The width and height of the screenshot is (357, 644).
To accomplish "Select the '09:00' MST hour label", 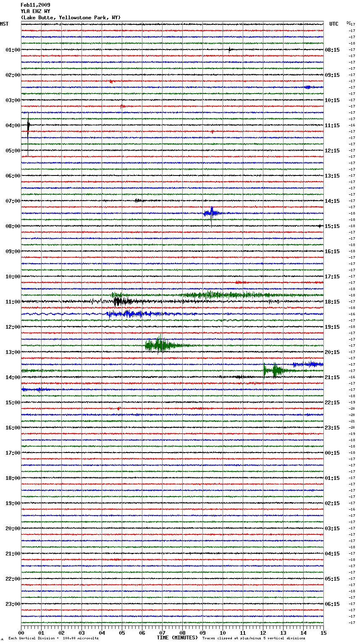I will click(13, 251).
